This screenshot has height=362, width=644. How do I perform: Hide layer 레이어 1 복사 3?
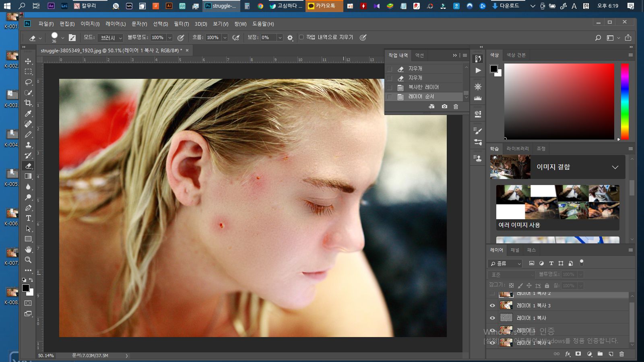point(492,306)
